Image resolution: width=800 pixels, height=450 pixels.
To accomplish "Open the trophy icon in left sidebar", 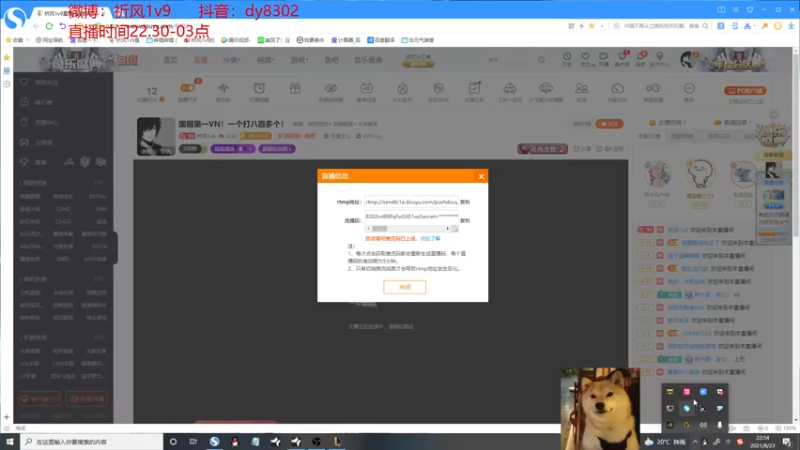I will pyautogui.click(x=24, y=162).
